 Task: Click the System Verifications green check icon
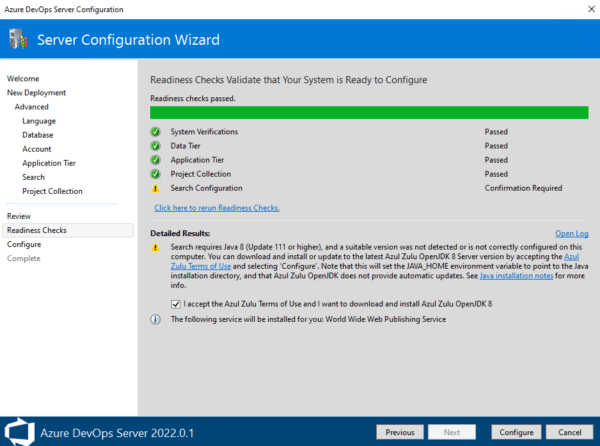pyautogui.click(x=155, y=132)
